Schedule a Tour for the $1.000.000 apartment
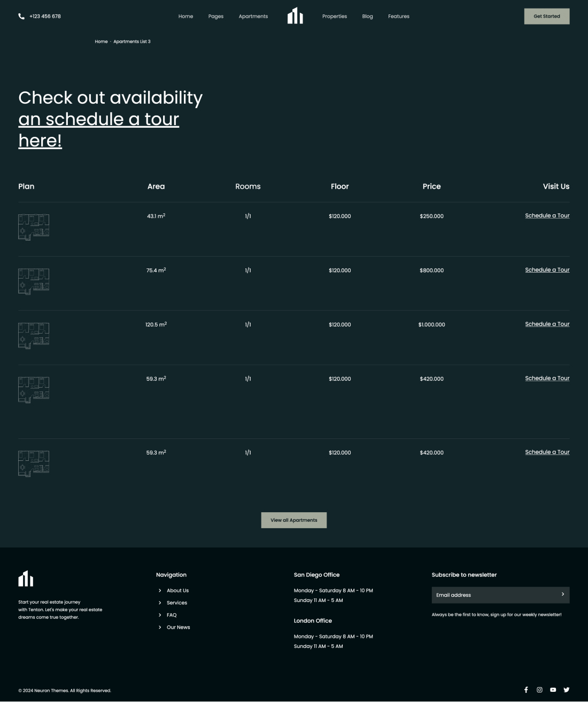Viewport: 588px width, 702px height. pos(547,325)
